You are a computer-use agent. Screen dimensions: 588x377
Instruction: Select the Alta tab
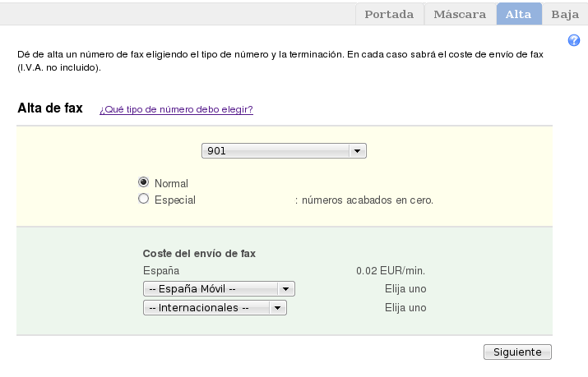point(518,14)
